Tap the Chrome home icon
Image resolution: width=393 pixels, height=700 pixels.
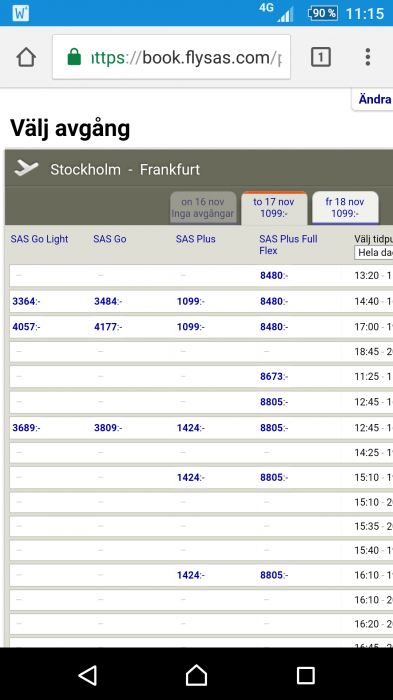coord(26,57)
